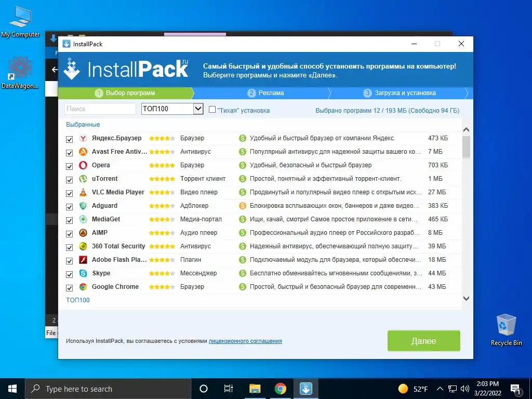Click the program list scrollbar thumb
The height and width of the screenshot is (399, 532).
(x=466, y=147)
